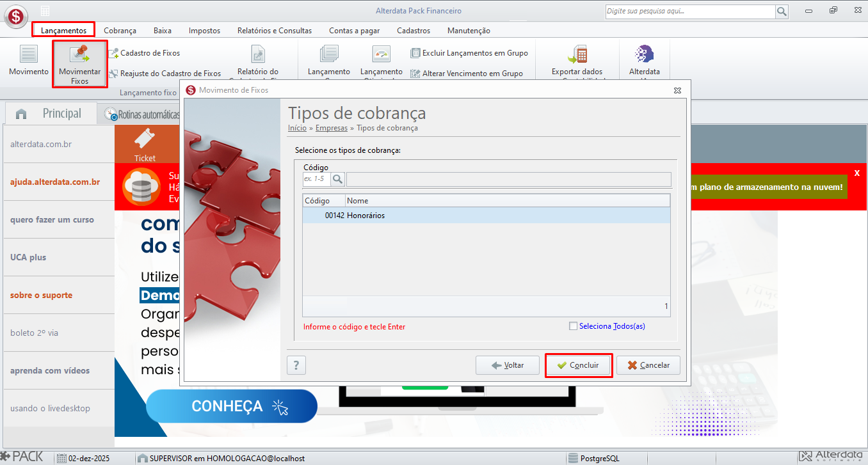
Task: Click Exportar dados icon
Action: (577, 55)
